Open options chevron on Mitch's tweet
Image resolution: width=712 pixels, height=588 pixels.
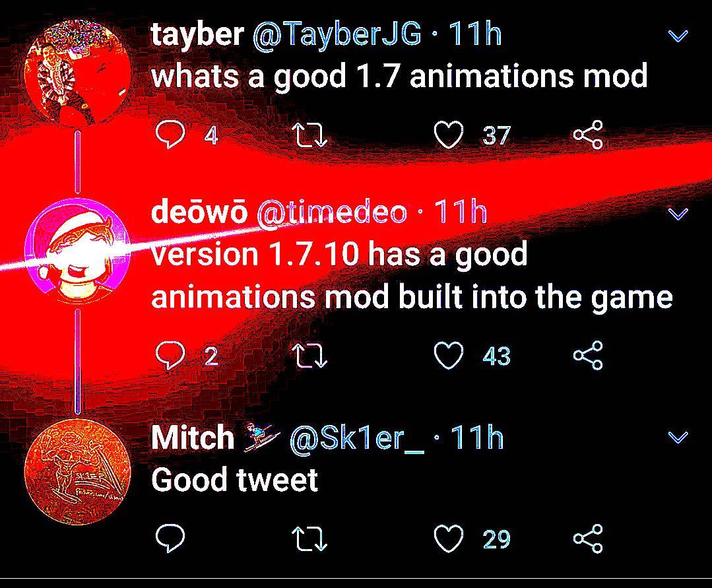[678, 437]
